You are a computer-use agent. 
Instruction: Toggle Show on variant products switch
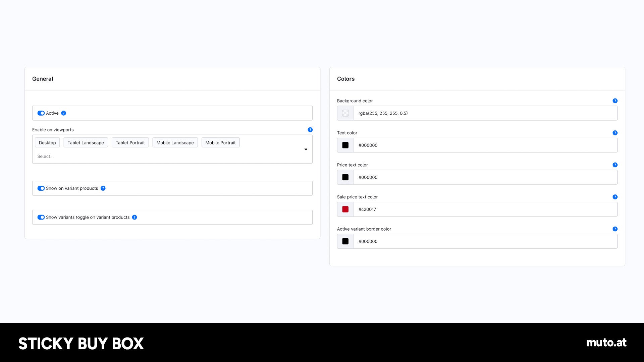coord(41,188)
